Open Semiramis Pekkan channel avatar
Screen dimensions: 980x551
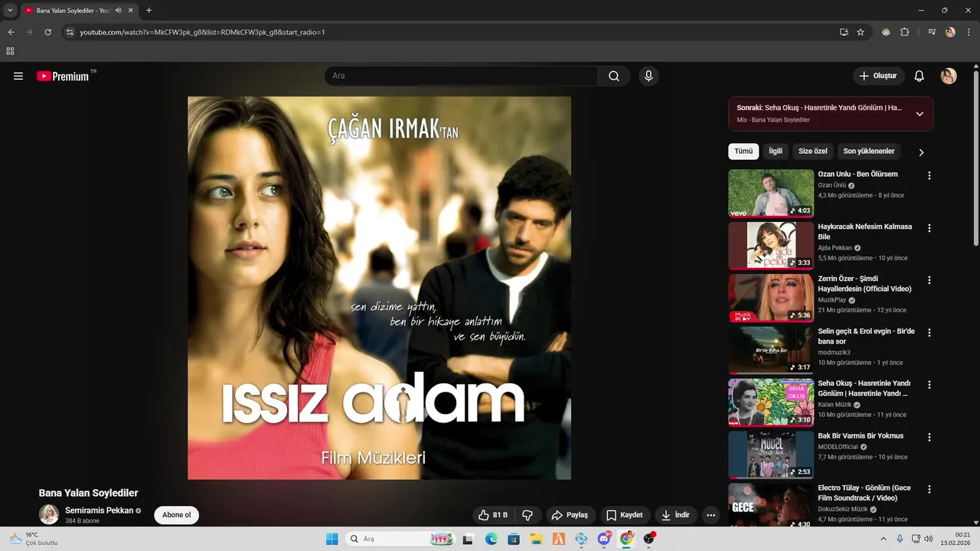tap(49, 514)
